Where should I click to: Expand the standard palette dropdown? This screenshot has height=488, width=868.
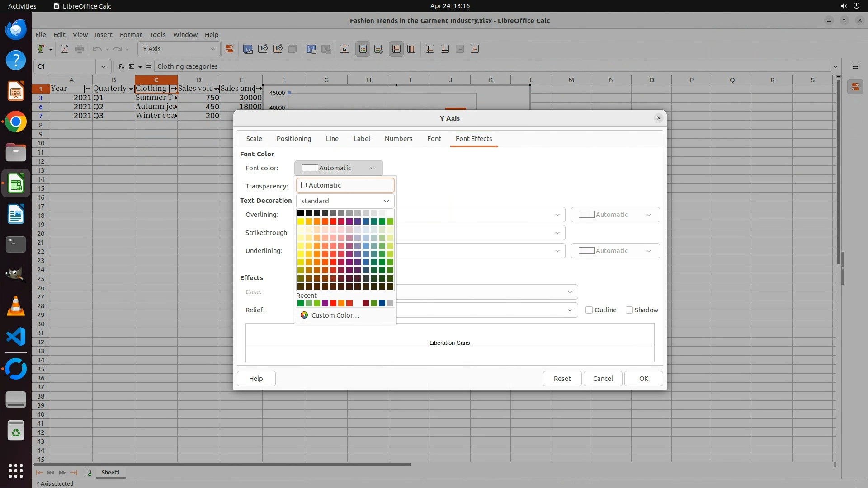pyautogui.click(x=345, y=201)
